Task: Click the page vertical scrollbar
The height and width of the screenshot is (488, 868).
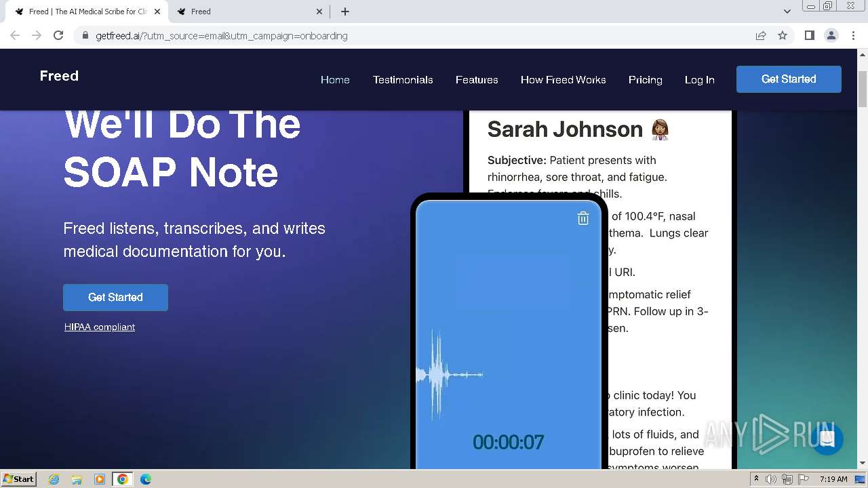Action: [863, 88]
